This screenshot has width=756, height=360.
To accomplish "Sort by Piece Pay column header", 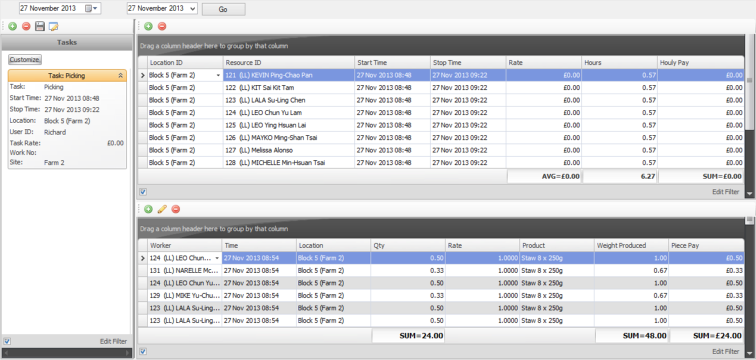I will tap(706, 245).
